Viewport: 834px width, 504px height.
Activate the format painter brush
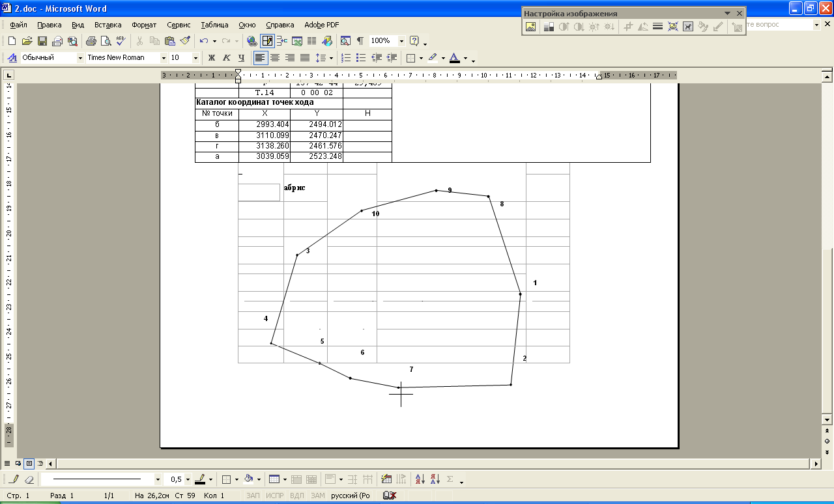coord(185,41)
